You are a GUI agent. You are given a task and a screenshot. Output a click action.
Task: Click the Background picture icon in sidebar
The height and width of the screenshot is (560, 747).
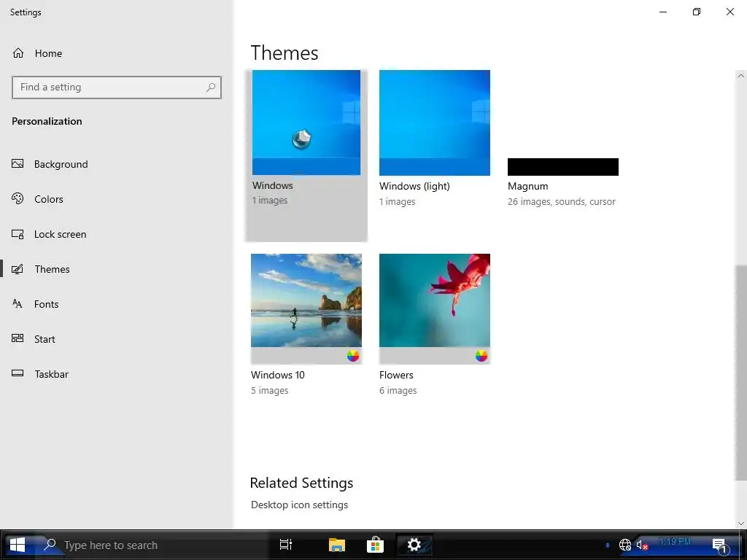18,164
